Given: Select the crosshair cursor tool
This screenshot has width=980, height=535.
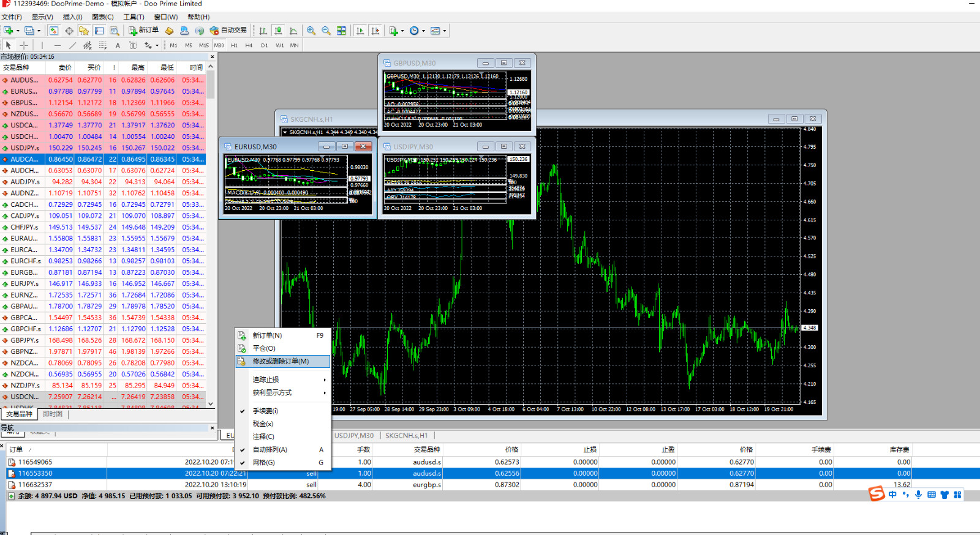Looking at the screenshot, I should pos(24,45).
